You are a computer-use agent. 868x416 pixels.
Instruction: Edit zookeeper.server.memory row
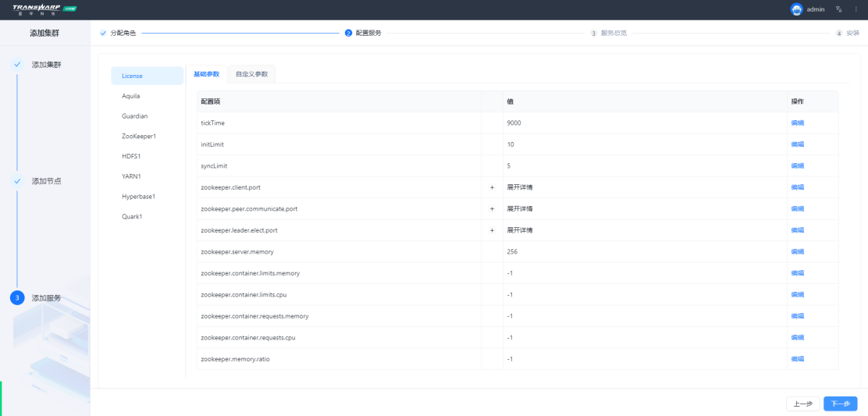tap(797, 251)
